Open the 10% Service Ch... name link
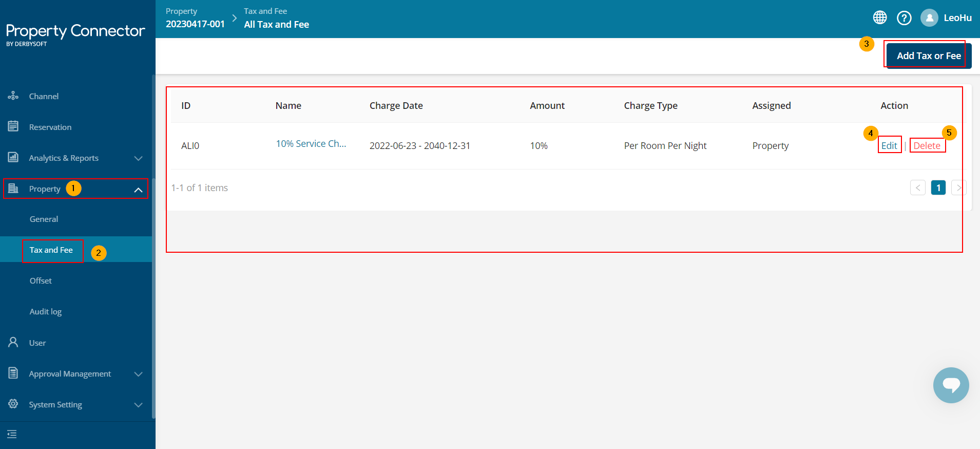980x449 pixels. point(311,144)
